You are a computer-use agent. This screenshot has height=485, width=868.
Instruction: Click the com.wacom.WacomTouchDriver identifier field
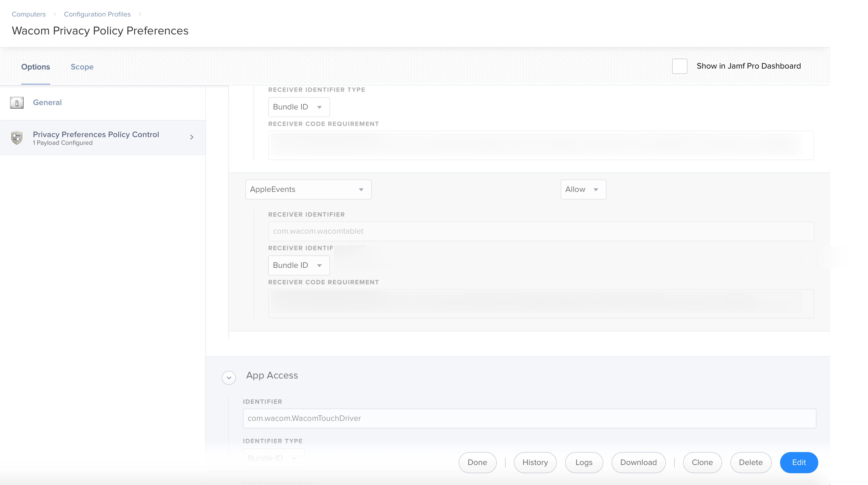point(529,418)
